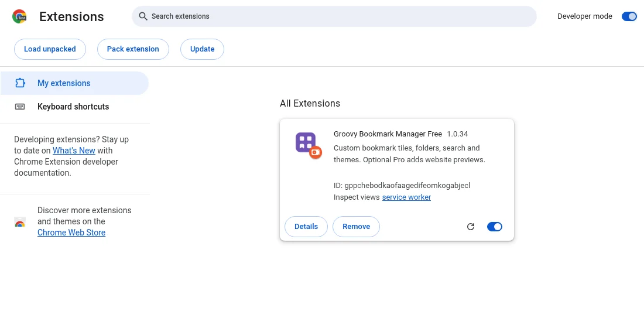Open the What's New link
644x328 pixels.
coord(74,151)
